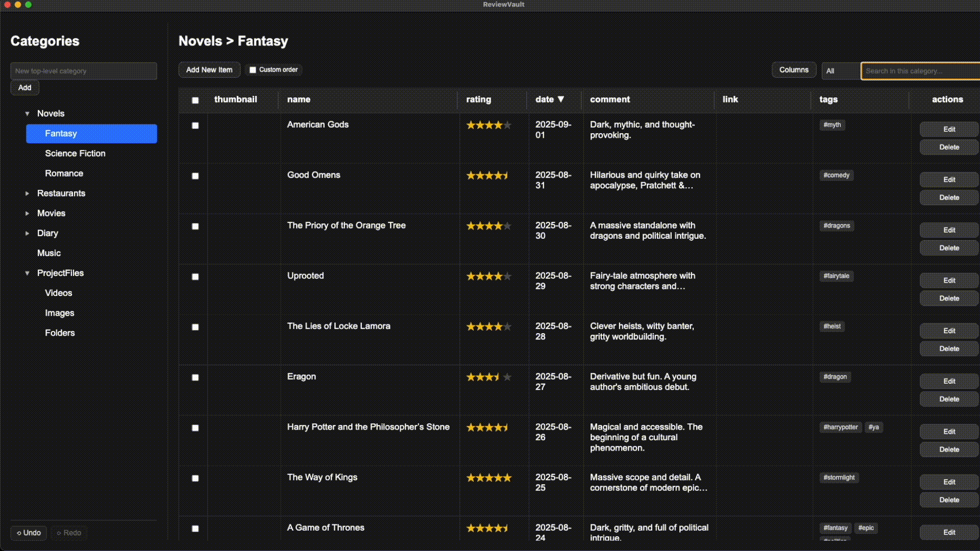The height and width of the screenshot is (551, 980).
Task: Open the Science Fiction subcategory
Action: click(75, 154)
